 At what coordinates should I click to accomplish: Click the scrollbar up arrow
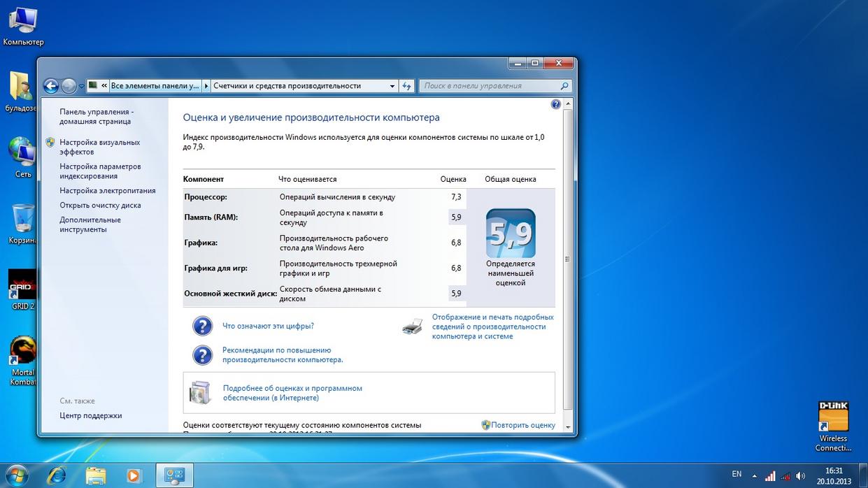568,103
